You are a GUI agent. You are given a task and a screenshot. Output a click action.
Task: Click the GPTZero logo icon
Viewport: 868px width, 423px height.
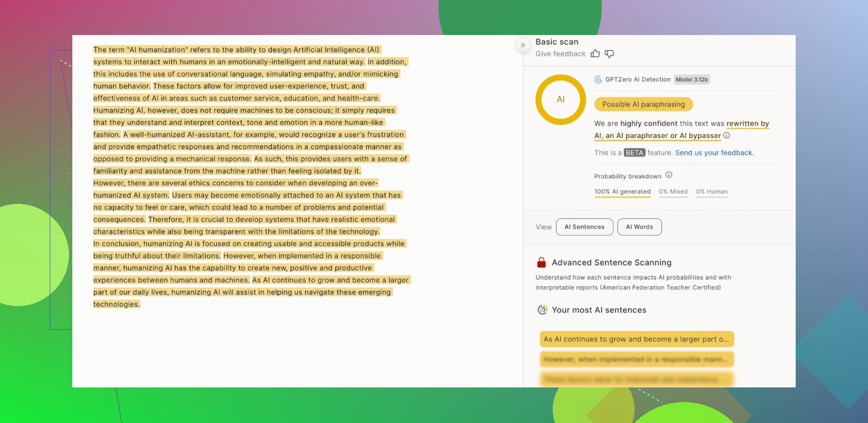598,80
